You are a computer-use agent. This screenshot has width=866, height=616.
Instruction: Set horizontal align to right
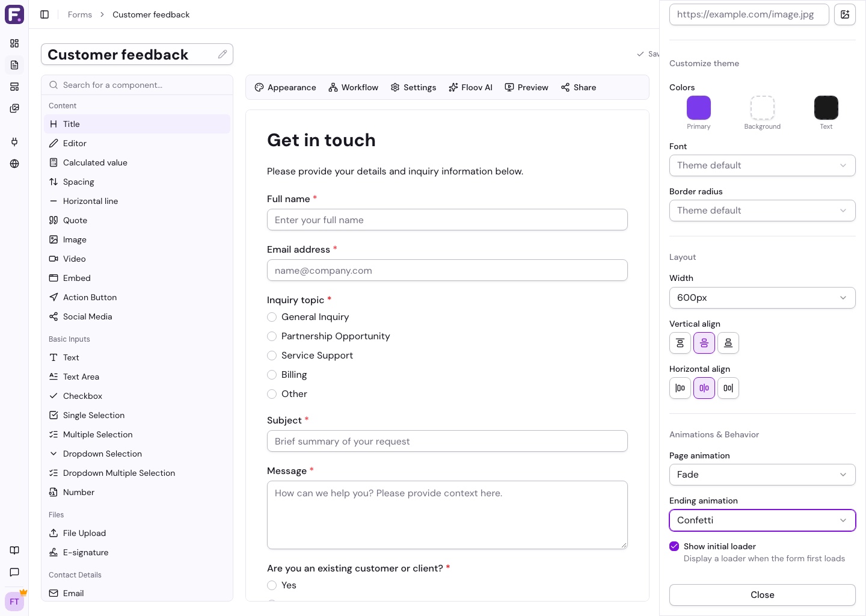[x=728, y=388]
